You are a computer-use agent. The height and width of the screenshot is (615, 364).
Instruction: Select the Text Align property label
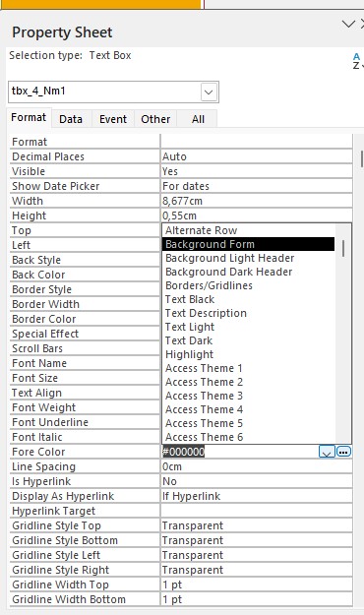pos(36,393)
